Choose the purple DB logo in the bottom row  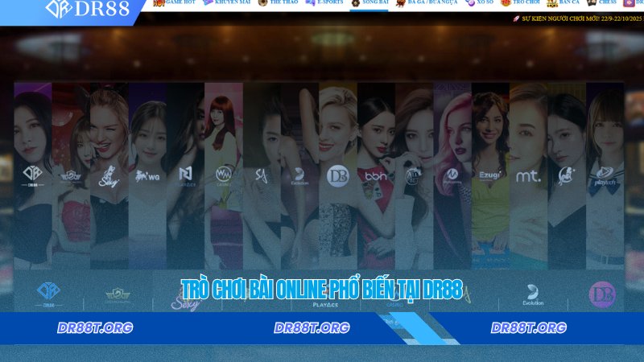pos(602,294)
